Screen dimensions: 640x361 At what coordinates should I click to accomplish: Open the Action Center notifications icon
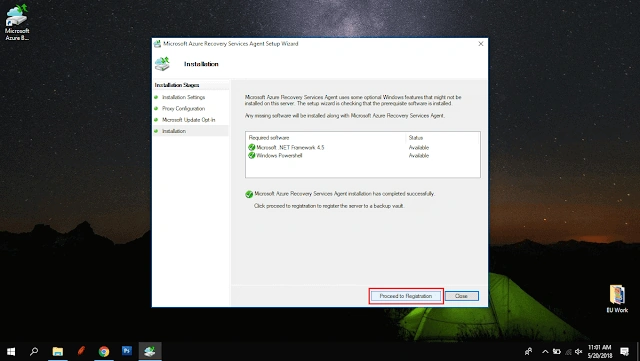pyautogui.click(x=624, y=351)
